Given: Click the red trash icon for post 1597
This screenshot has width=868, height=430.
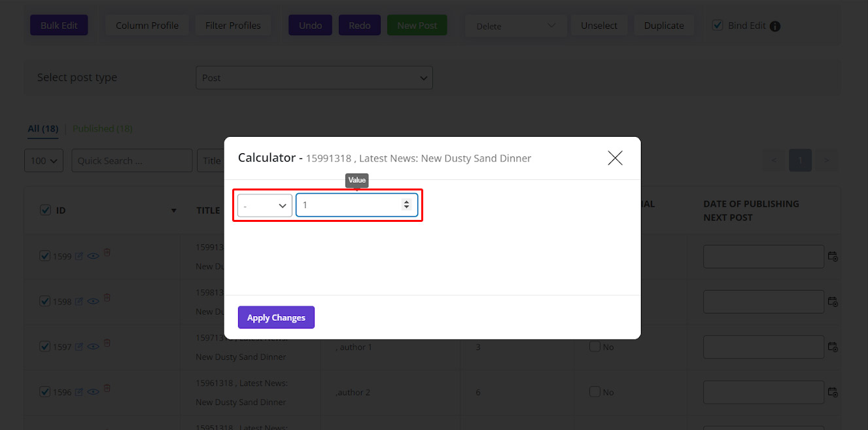Looking at the screenshot, I should pos(107,342).
